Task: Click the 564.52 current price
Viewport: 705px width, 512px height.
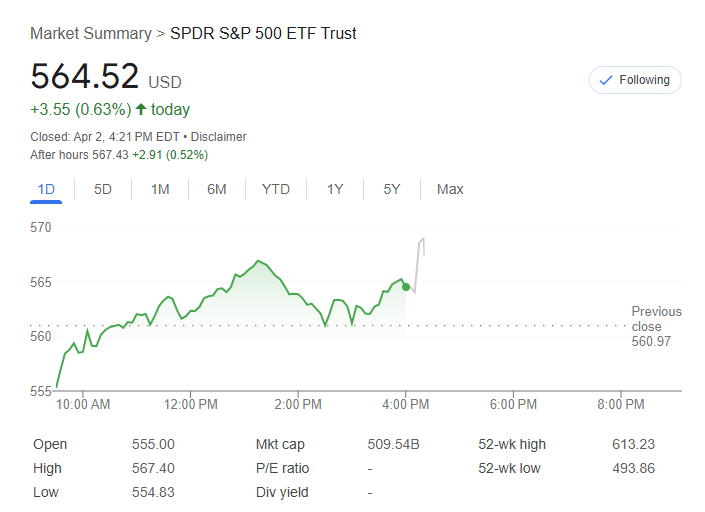Action: (84, 77)
